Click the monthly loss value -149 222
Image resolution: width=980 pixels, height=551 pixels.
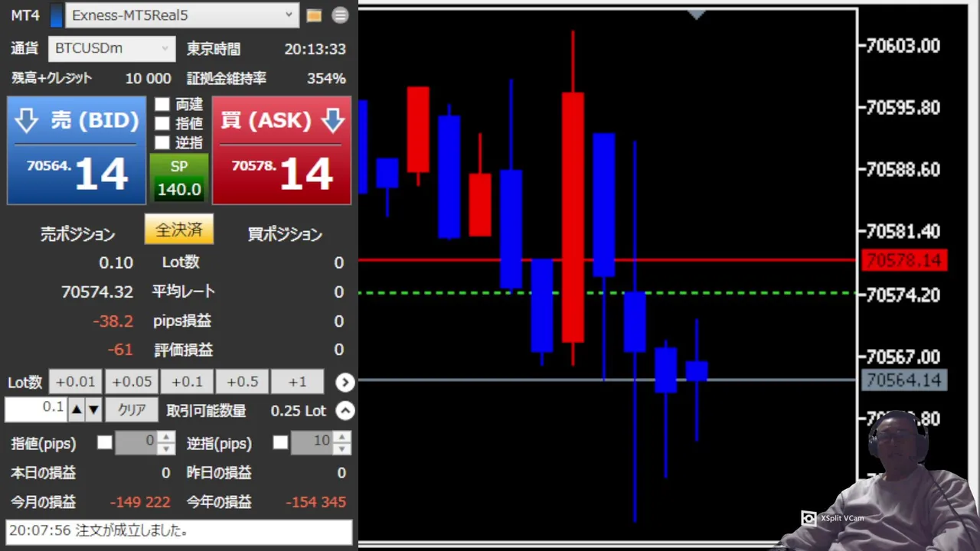pos(140,503)
